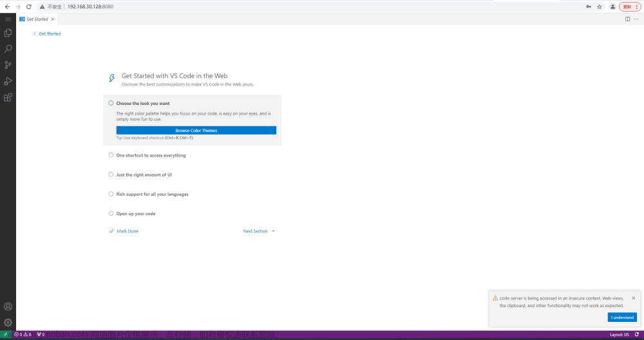Click Browse Color Themes button
The image size is (644, 340).
click(196, 130)
